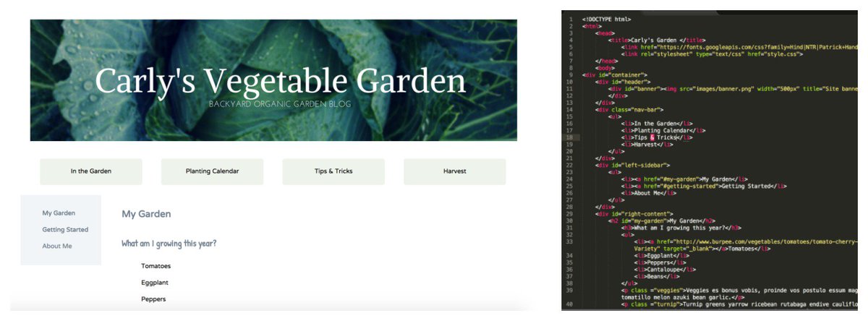Click line number 1 in editor gutter

pyautogui.click(x=571, y=19)
